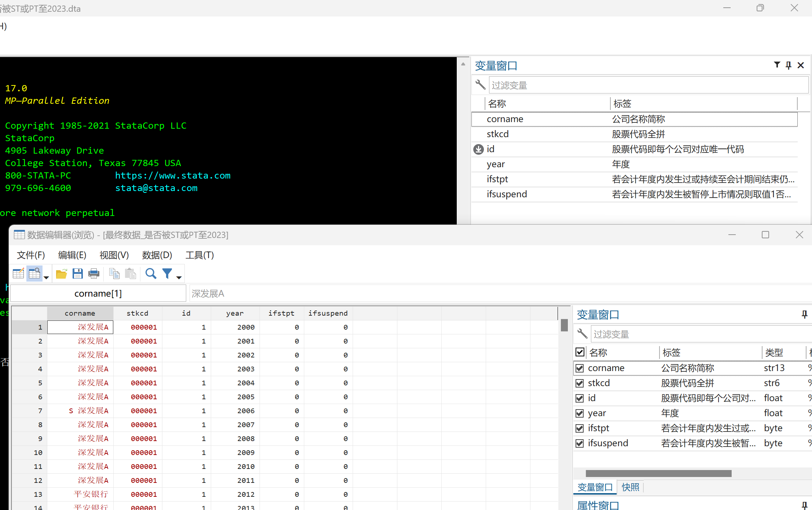Screen dimensions: 812x510
Task: Click the copy documents icon
Action: 114,274
